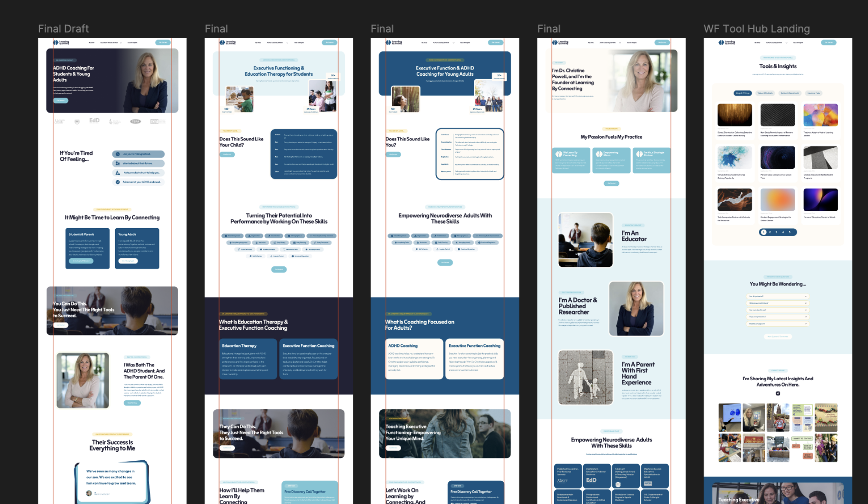This screenshot has width=868, height=504.
Task: Go to page 3 in article pagination
Action: (x=776, y=232)
